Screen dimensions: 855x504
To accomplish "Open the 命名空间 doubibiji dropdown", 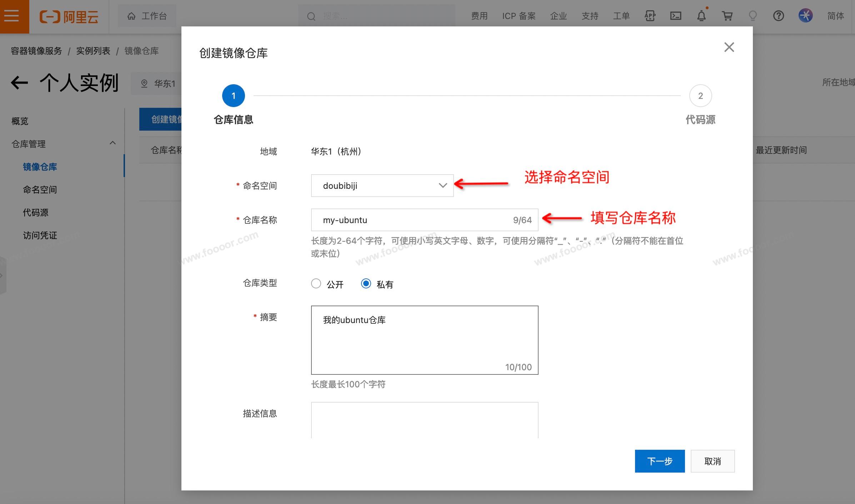I will [x=382, y=186].
